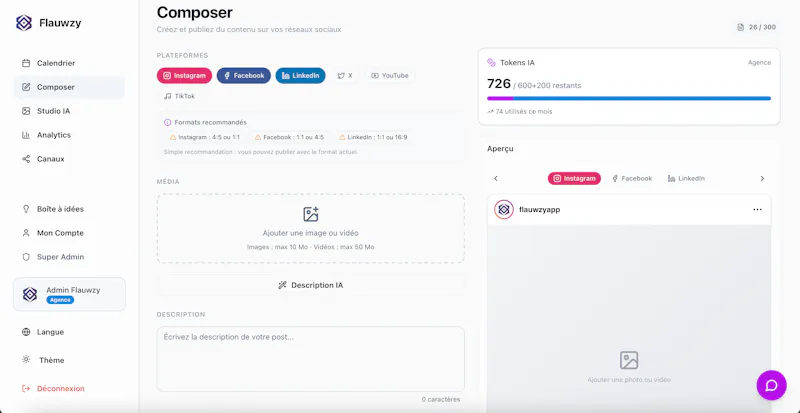The image size is (800, 413).
Task: Click the Tokens IA coins icon
Action: point(491,62)
